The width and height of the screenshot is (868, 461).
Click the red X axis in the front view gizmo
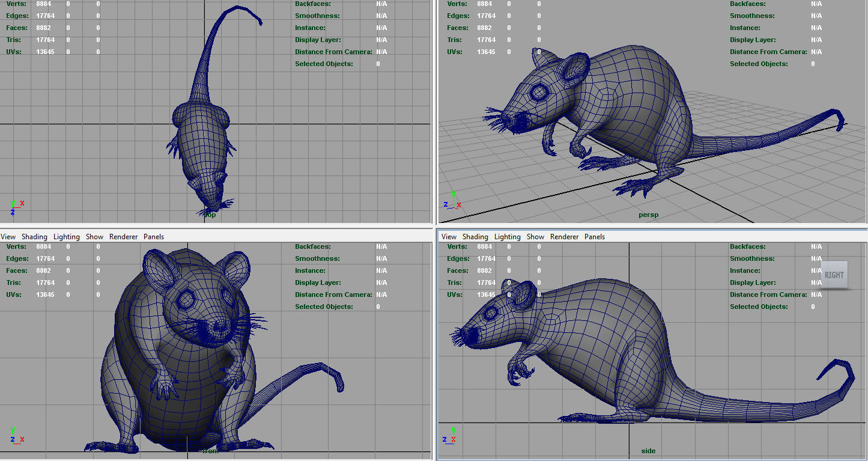[22, 439]
